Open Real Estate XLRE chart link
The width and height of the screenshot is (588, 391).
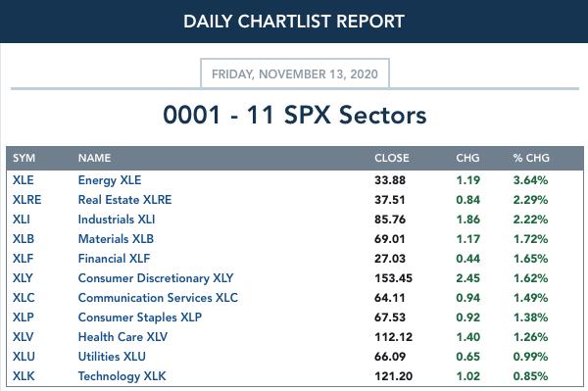(x=124, y=200)
